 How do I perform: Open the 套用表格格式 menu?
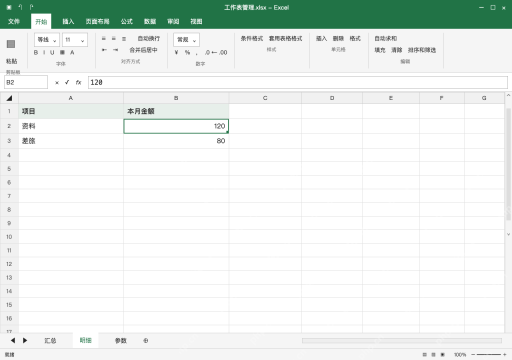[285, 39]
